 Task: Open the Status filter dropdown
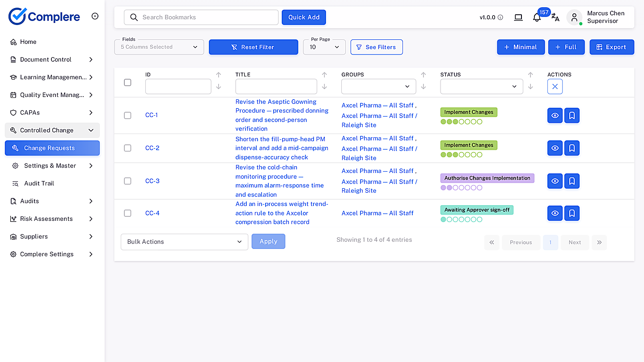482,87
